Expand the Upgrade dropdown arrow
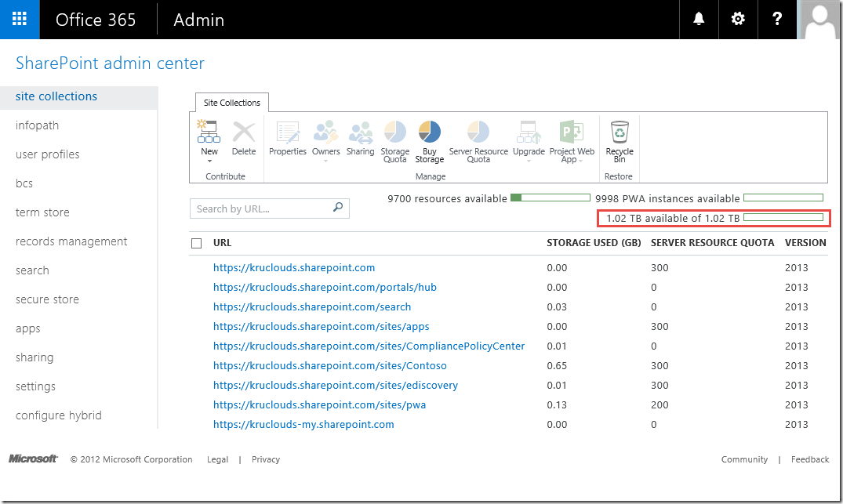The image size is (843, 504). click(x=529, y=161)
